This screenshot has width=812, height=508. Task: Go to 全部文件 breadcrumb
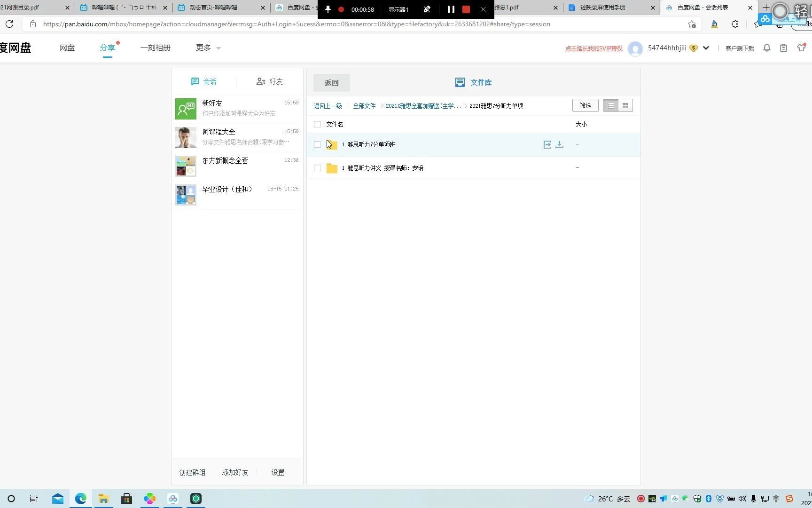point(364,106)
